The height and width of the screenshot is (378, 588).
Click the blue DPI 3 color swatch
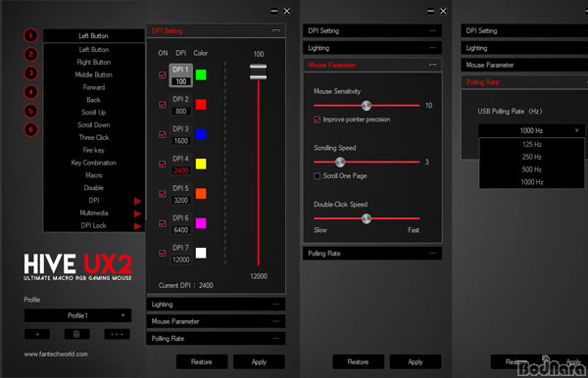(x=201, y=134)
